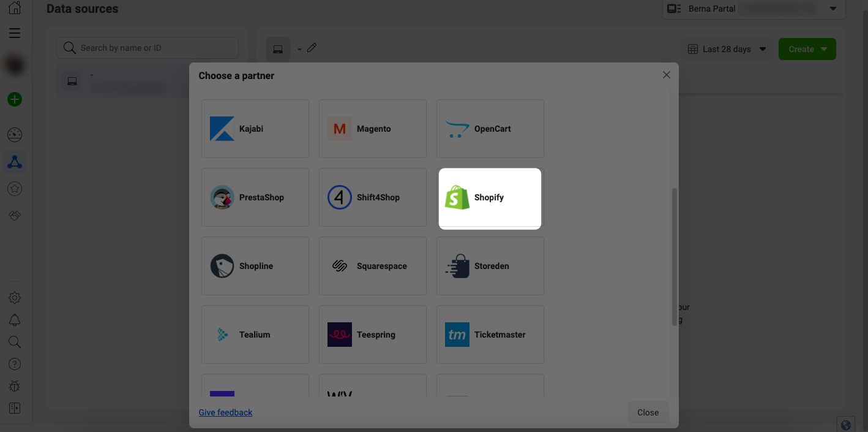Screen dimensions: 868x432
Task: Click the green plus create icon
Action: pos(15,99)
